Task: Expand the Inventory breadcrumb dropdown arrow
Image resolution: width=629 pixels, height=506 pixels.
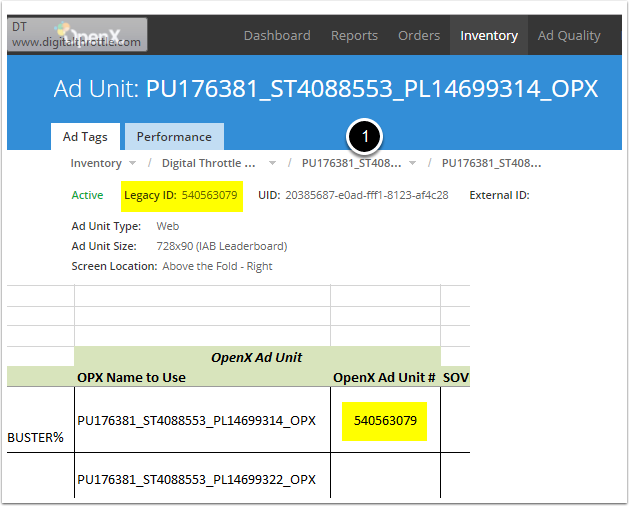Action: coord(132,163)
